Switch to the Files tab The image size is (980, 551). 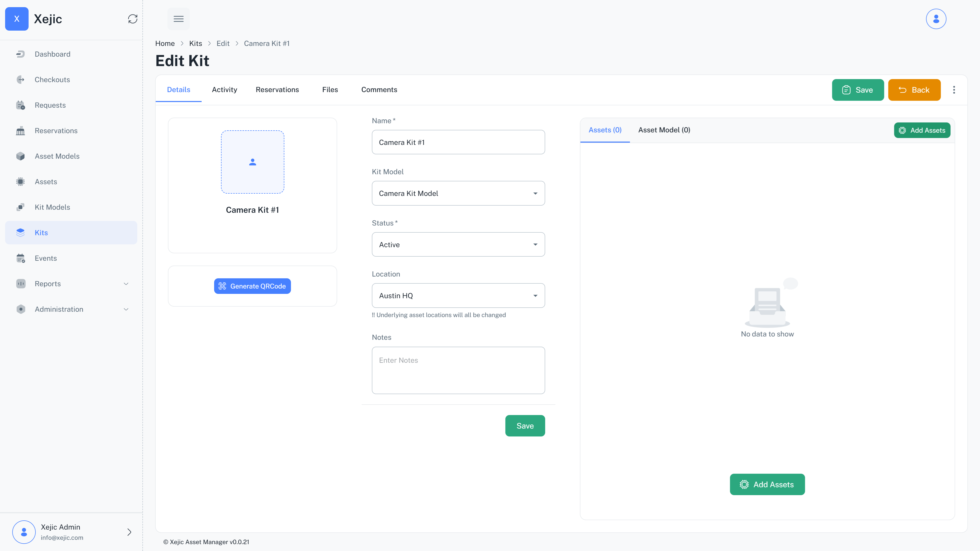click(x=330, y=89)
